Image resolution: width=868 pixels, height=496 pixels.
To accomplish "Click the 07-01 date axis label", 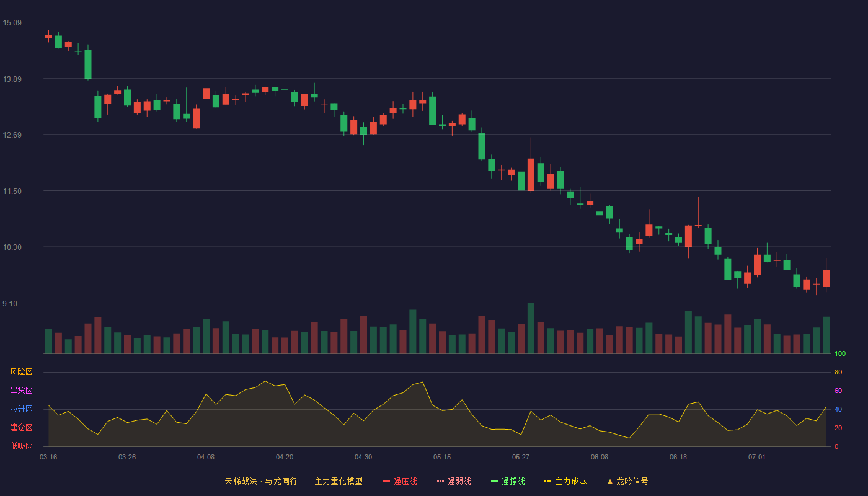I will pyautogui.click(x=757, y=457).
